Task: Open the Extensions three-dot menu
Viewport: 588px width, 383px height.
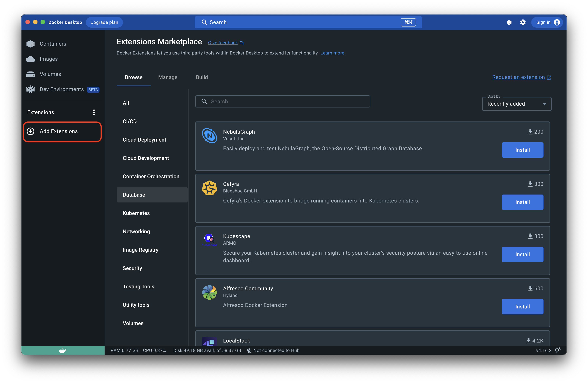Action: click(94, 112)
